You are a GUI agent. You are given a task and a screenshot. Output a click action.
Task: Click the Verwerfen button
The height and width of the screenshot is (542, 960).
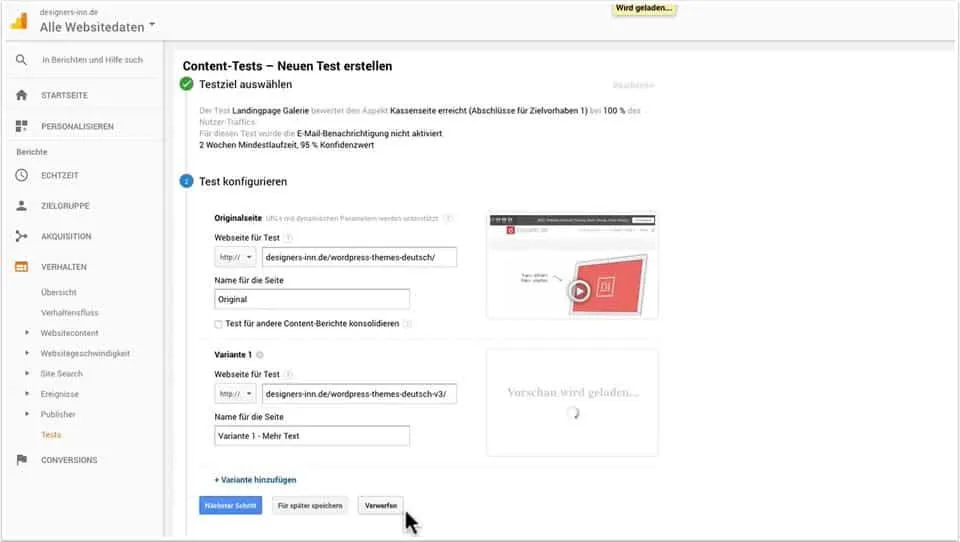click(380, 505)
